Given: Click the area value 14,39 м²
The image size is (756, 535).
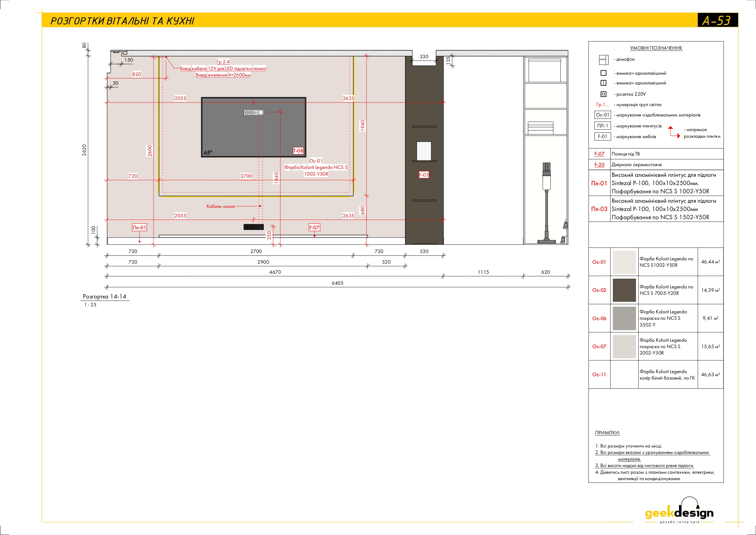Looking at the screenshot, I should pos(711,290).
